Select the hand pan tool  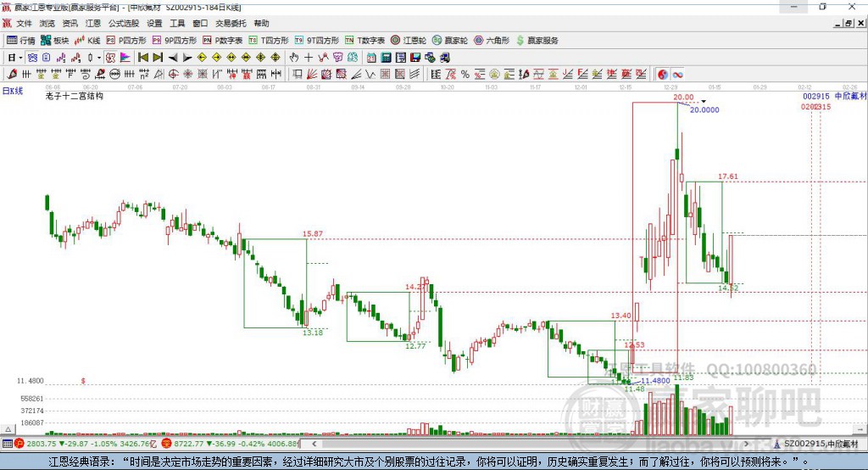pyautogui.click(x=294, y=58)
